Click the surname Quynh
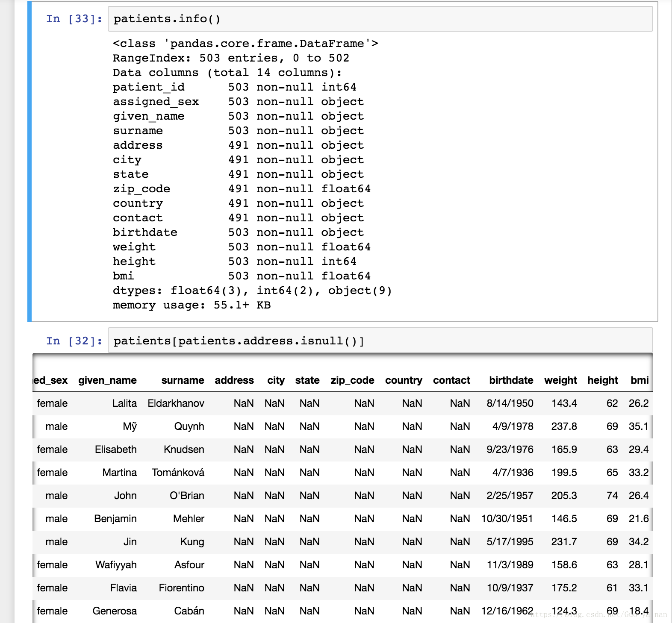 pos(189,426)
